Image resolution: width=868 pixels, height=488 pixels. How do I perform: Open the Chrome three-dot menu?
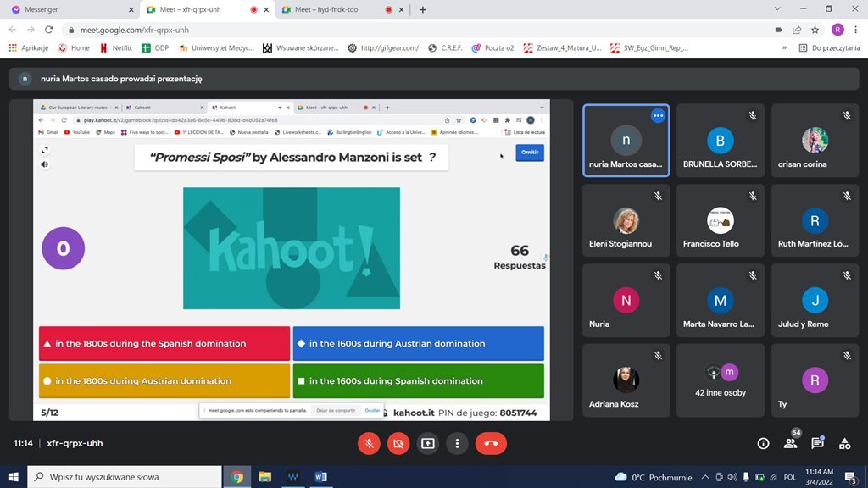point(856,30)
